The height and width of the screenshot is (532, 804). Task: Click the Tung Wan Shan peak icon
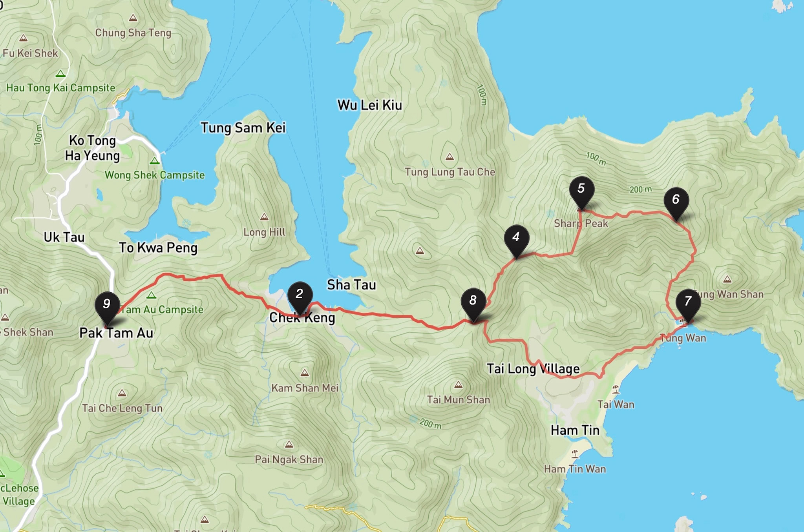[x=727, y=279]
